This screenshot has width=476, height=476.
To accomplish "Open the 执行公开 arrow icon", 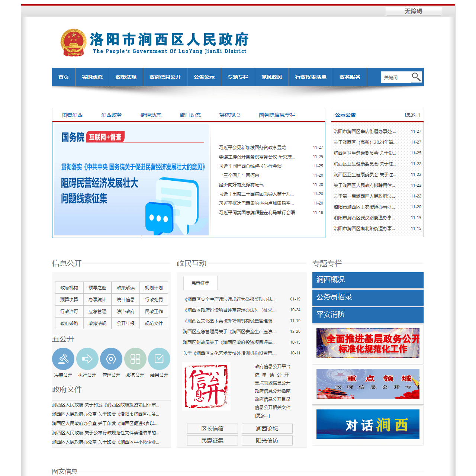I will (87, 359).
